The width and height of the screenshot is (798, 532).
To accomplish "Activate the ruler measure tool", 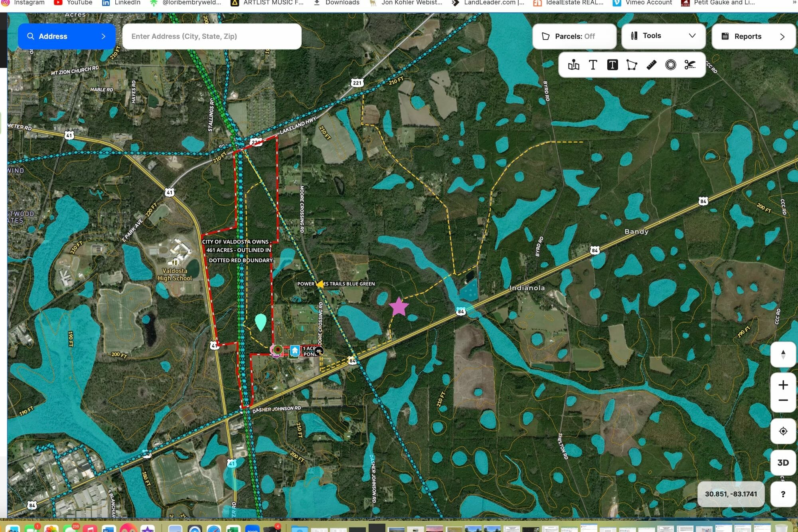I will pos(651,65).
